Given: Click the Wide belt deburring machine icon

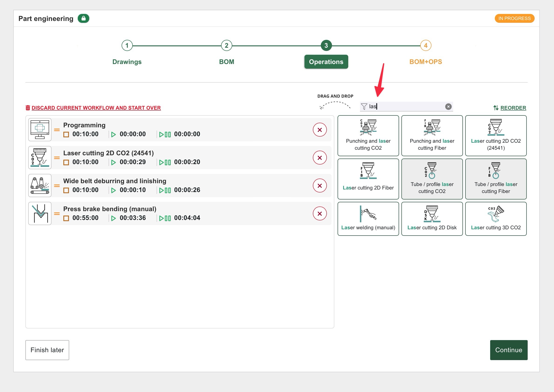Looking at the screenshot, I should pyautogui.click(x=40, y=186).
